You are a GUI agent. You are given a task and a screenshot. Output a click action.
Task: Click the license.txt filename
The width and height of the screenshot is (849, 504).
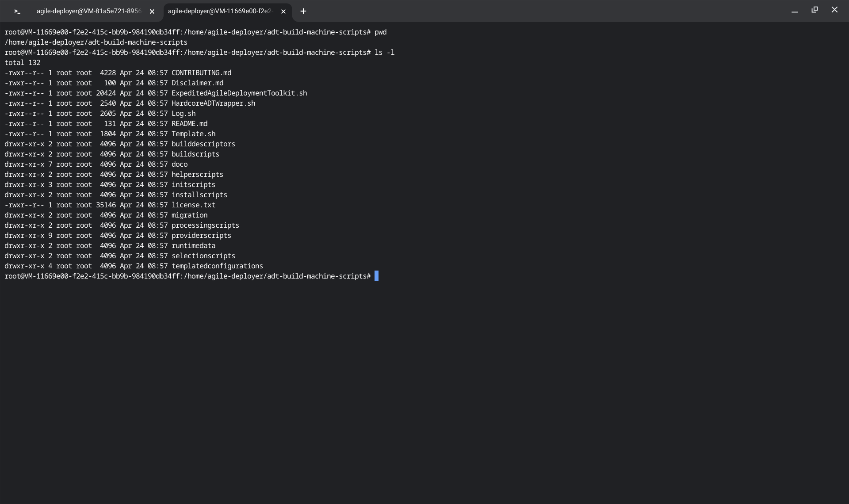[193, 205]
